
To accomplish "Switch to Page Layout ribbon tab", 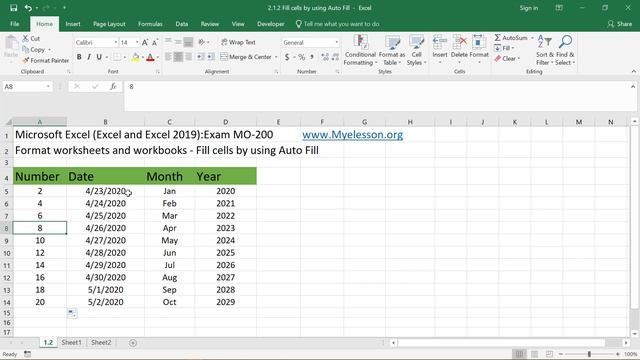I will pos(109,24).
